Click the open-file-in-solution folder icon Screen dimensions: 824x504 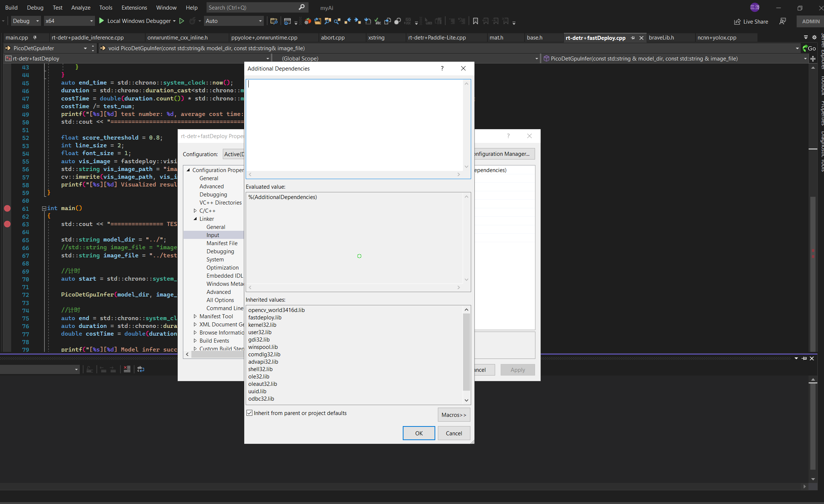tap(317, 21)
